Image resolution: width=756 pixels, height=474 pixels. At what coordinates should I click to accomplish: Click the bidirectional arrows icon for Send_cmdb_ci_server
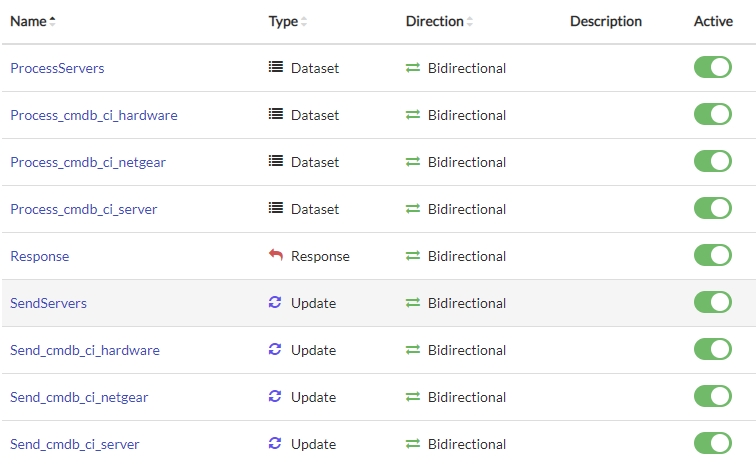413,444
